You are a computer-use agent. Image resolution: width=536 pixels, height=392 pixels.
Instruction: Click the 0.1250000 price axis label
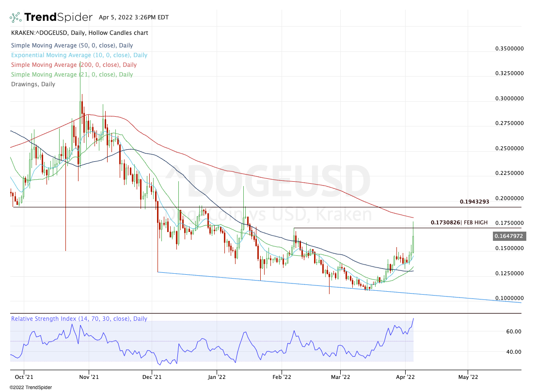pyautogui.click(x=509, y=273)
